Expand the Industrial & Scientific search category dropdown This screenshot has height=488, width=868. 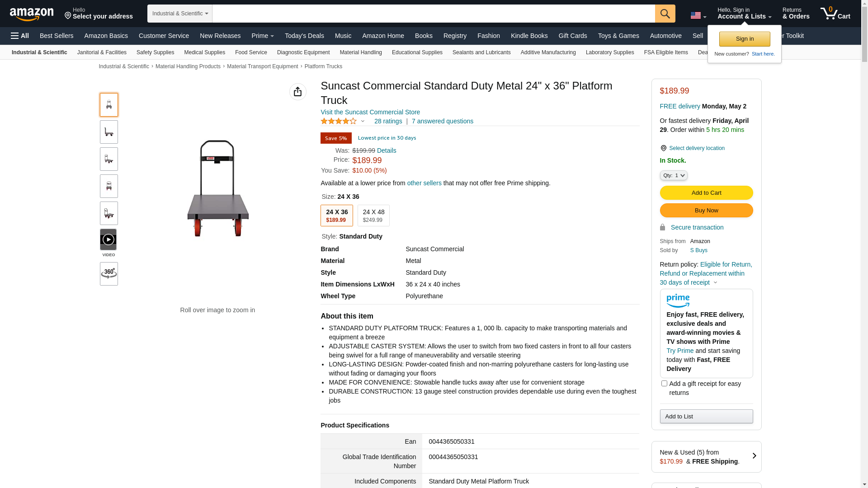(x=180, y=14)
